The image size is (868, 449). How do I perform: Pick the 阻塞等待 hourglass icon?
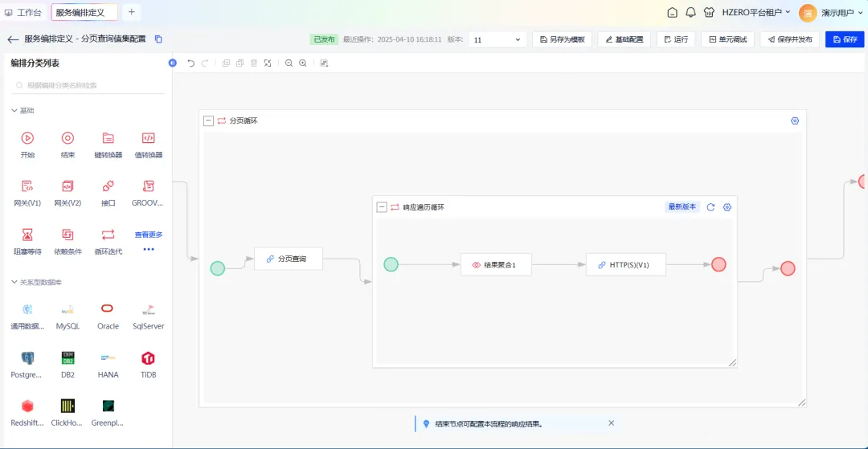pos(27,235)
